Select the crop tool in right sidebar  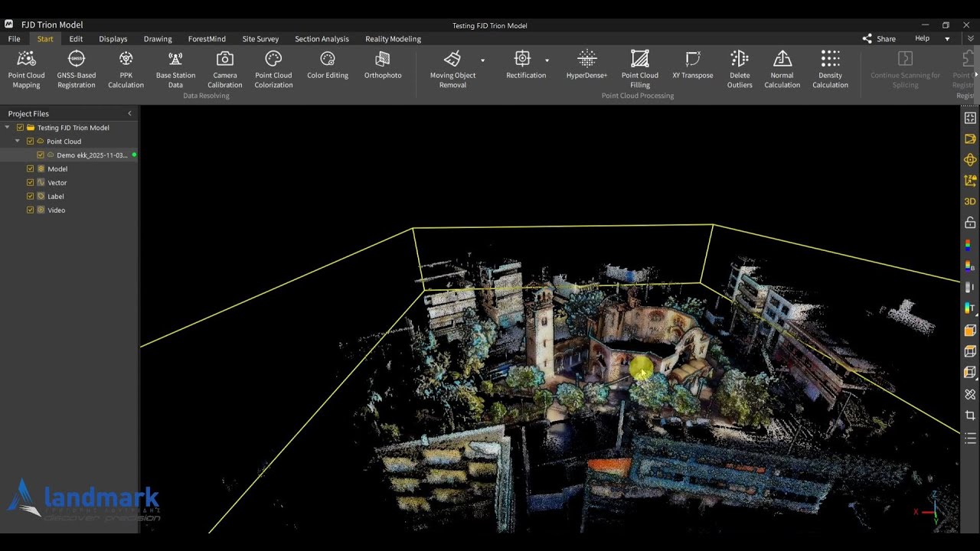click(970, 416)
